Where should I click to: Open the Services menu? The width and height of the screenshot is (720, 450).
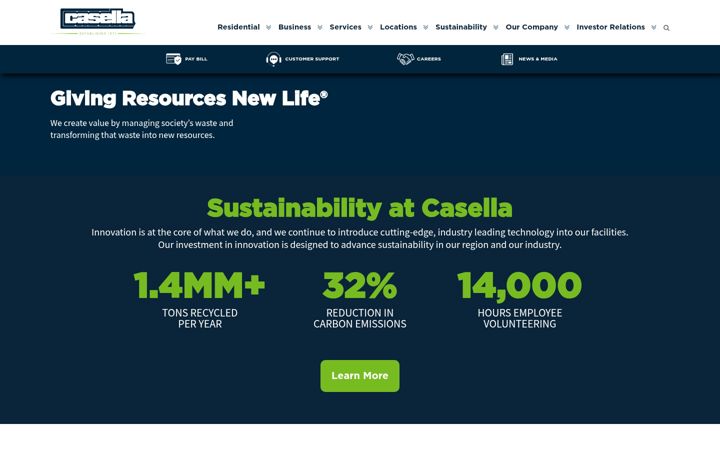[x=345, y=27]
